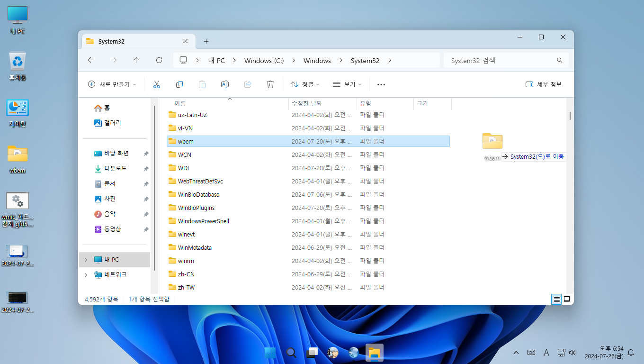Screen dimensions: 644x364
Task: Click the Paste clipboard icon
Action: 202,84
